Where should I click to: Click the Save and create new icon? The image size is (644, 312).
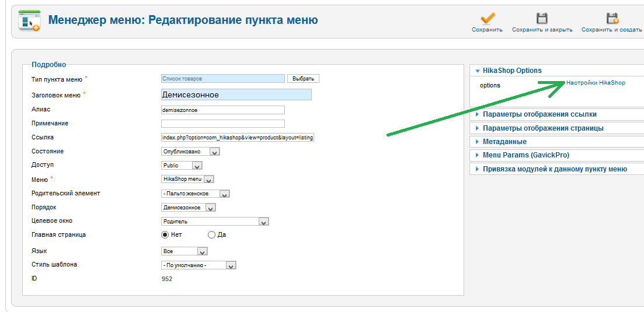(x=612, y=19)
